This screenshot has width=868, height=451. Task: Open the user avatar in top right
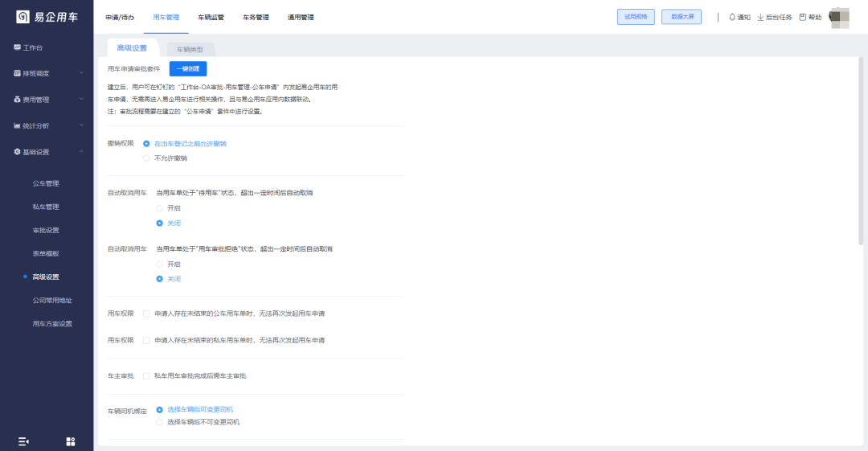[838, 18]
